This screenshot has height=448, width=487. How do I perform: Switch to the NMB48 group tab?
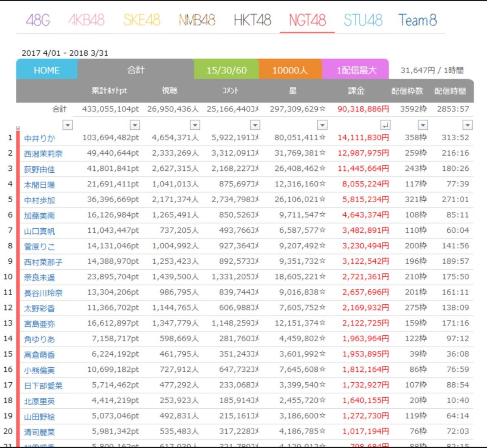(197, 20)
